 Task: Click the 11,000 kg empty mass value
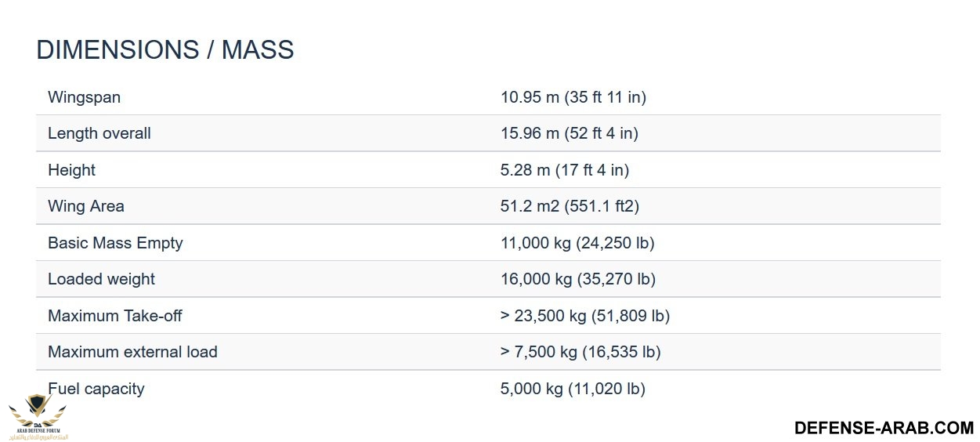click(x=577, y=243)
